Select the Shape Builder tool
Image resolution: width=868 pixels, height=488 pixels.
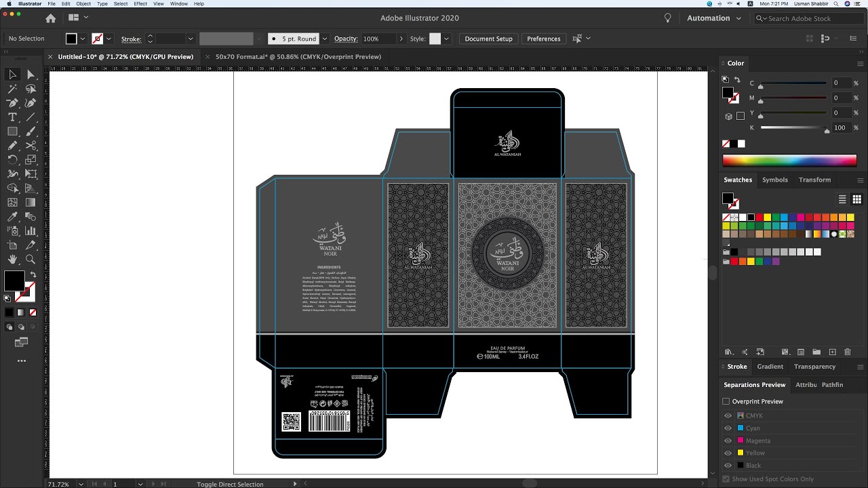pos(12,188)
